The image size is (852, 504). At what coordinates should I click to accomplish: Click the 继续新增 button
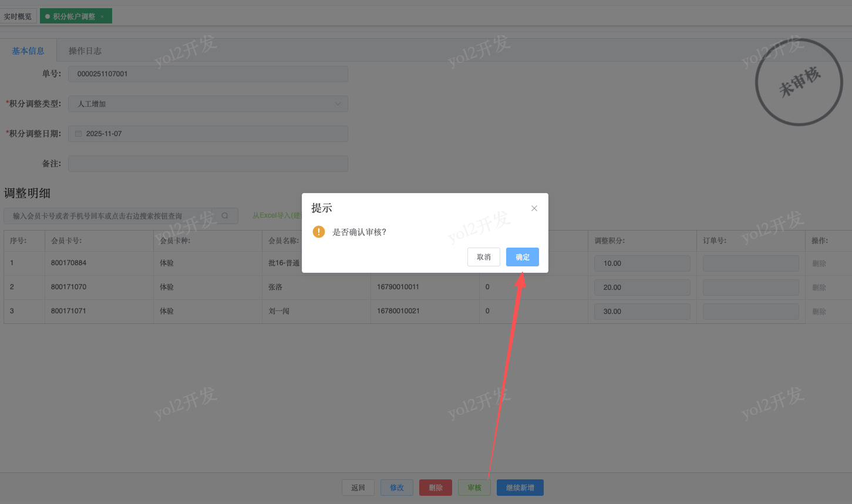pos(520,488)
